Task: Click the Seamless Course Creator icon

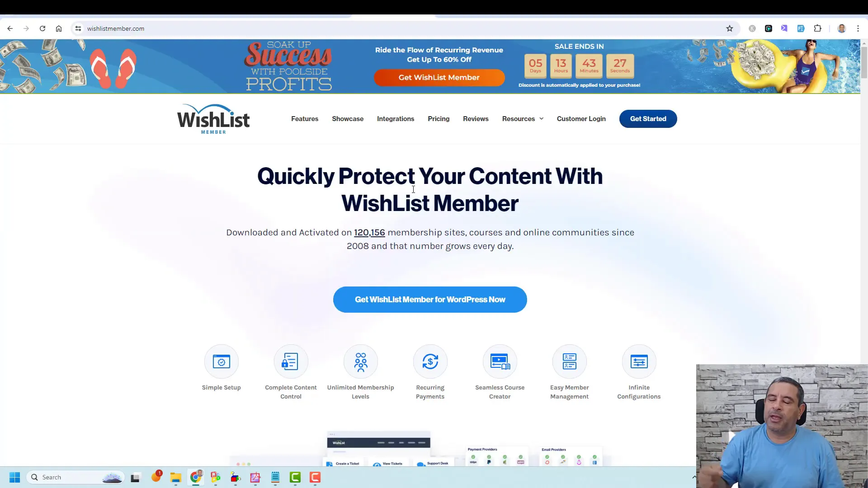Action: [x=500, y=361]
